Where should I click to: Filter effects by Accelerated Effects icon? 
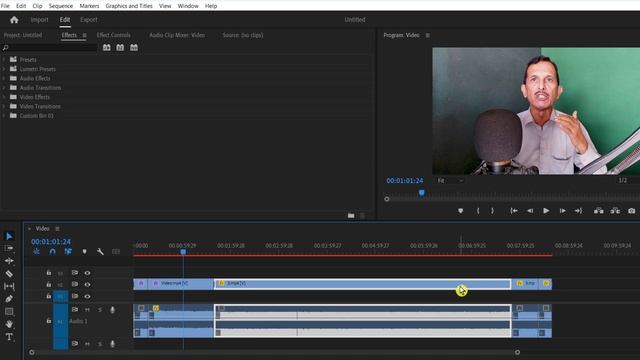point(107,47)
